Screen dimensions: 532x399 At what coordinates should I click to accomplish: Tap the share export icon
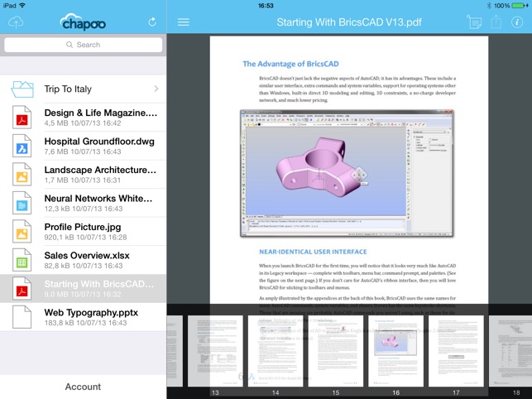click(496, 22)
